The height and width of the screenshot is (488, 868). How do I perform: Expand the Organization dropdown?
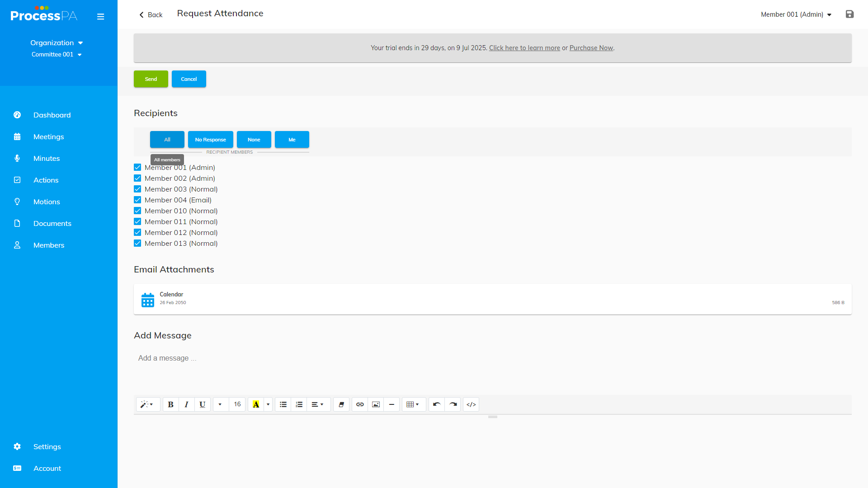coord(57,43)
